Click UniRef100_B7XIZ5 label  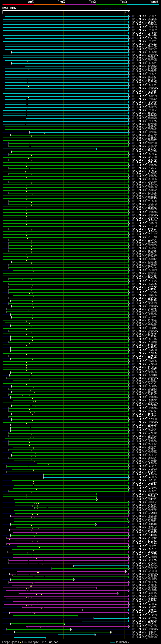144,626
